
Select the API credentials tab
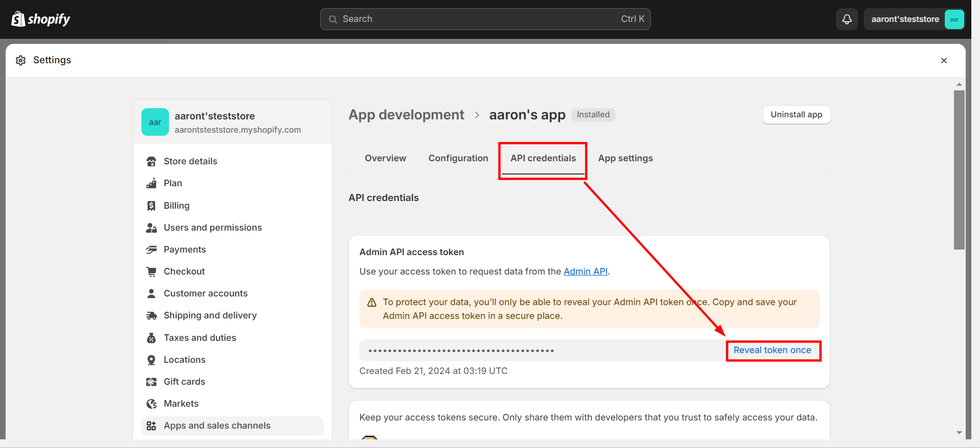[x=543, y=158]
